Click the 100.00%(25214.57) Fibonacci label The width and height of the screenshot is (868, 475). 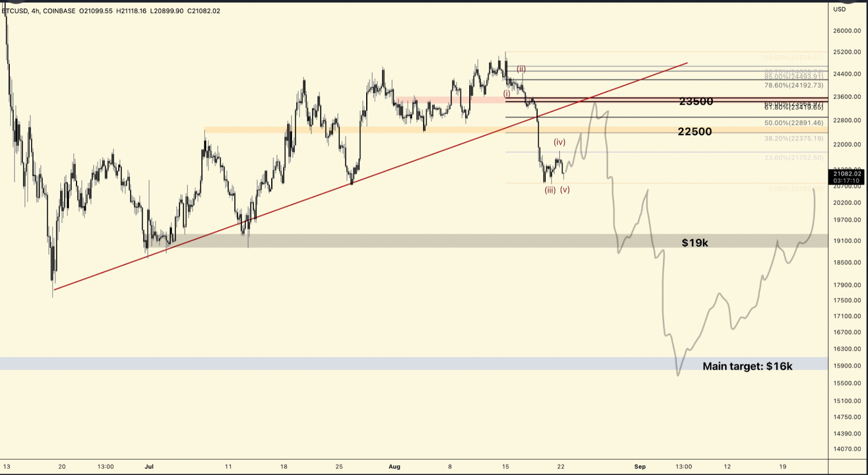pos(792,58)
